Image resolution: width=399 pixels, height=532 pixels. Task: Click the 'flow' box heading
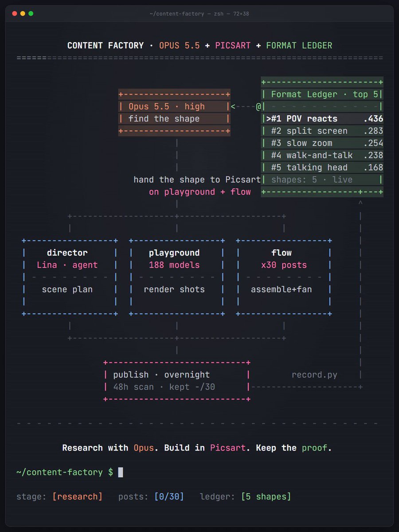point(282,253)
